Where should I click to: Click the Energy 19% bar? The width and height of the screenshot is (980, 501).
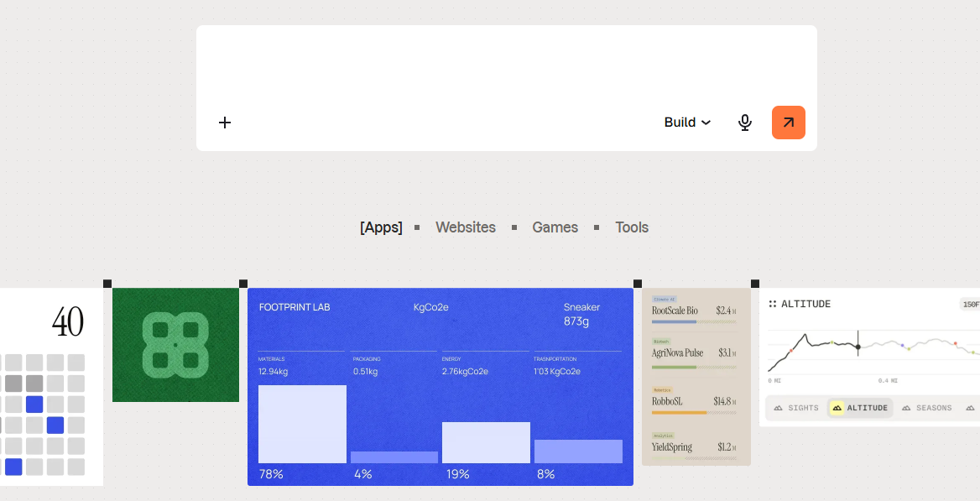click(x=487, y=443)
